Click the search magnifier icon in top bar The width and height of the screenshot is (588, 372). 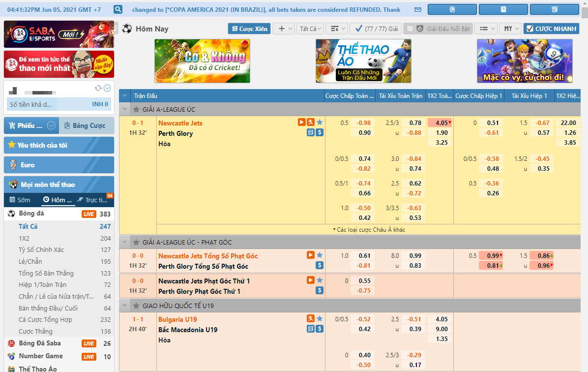(x=118, y=9)
